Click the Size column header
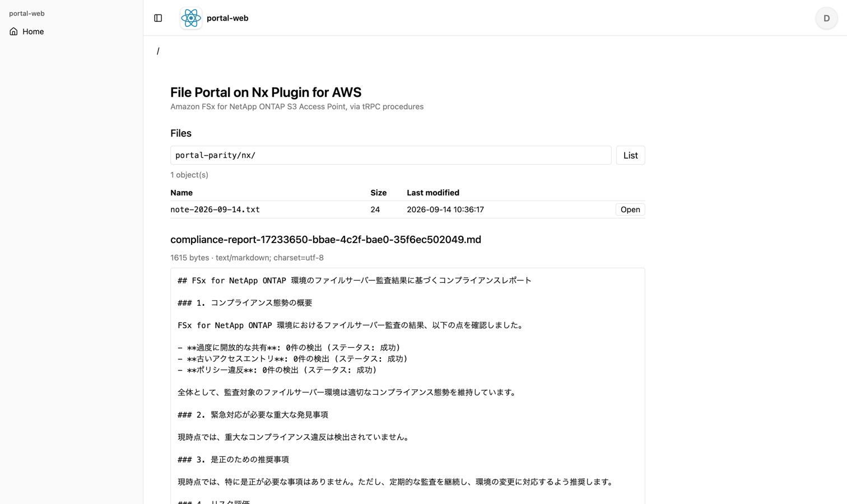 [x=378, y=193]
